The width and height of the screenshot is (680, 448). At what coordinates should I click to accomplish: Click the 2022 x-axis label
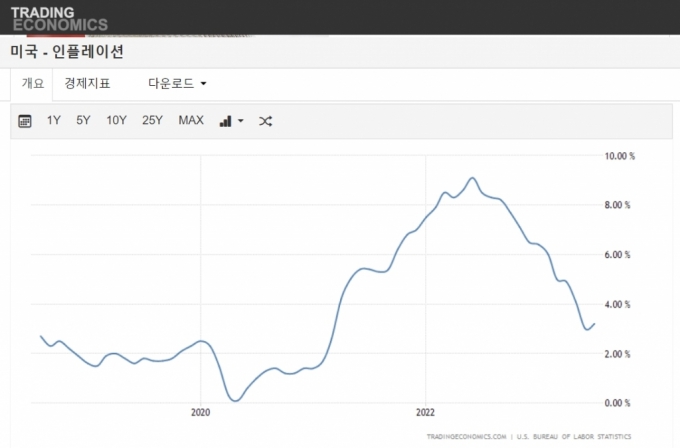pyautogui.click(x=425, y=411)
